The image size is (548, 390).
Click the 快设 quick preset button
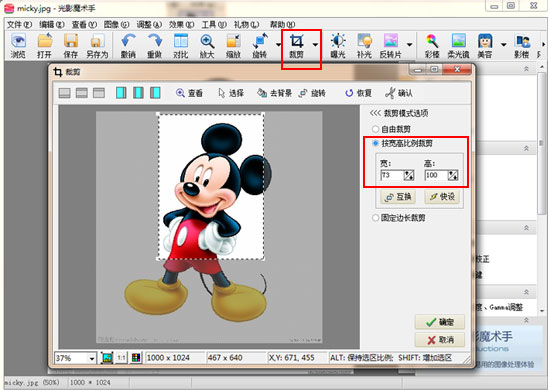[x=442, y=197]
